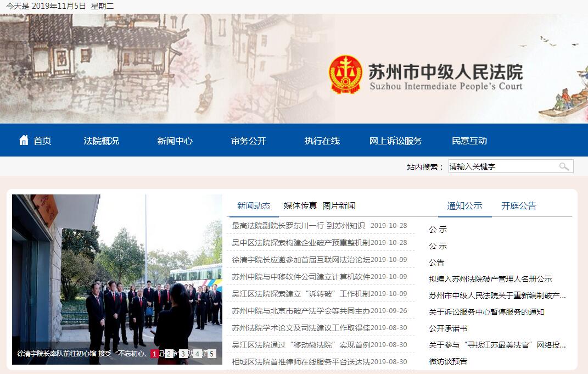The image size is (588, 374).
Task: Open notice 关于诉讼服务中心暂停服务的通知
Action: 486,312
